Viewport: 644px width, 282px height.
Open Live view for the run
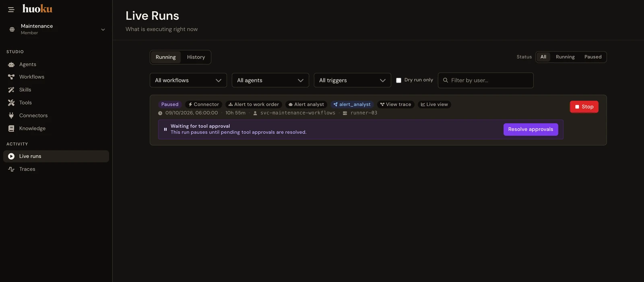pos(434,104)
